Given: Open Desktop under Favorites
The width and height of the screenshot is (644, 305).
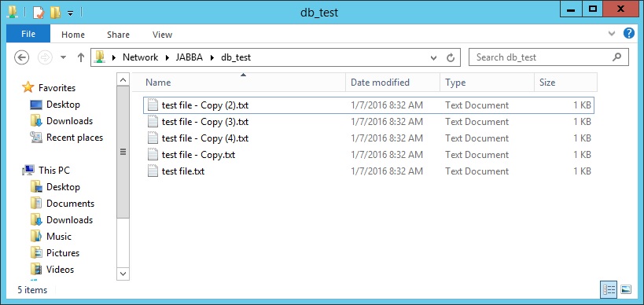Looking at the screenshot, I should tap(63, 105).
